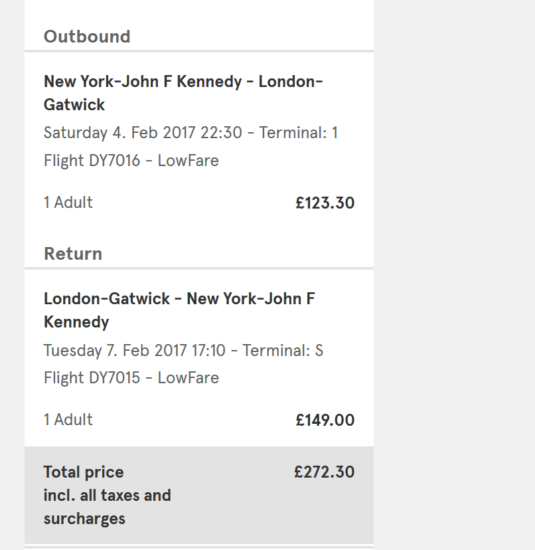
Task: Click the Total price label
Action: [x=83, y=472]
